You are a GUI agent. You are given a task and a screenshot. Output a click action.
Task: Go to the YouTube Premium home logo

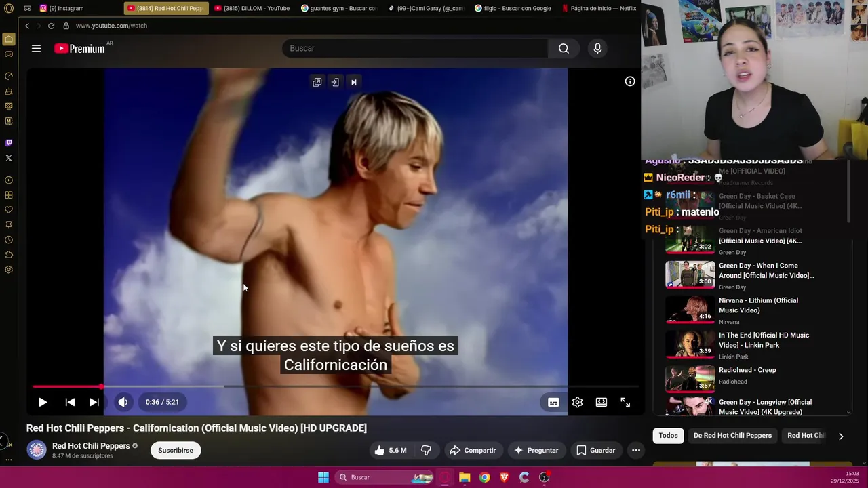coord(79,48)
